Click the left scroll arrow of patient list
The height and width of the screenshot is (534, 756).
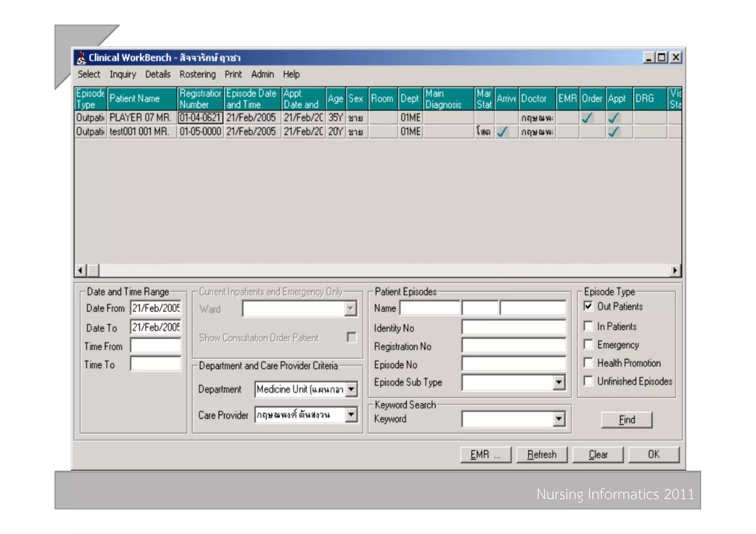pyautogui.click(x=80, y=271)
